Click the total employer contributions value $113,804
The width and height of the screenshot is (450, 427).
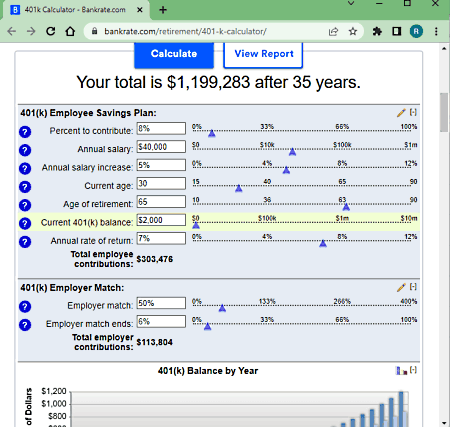point(155,342)
